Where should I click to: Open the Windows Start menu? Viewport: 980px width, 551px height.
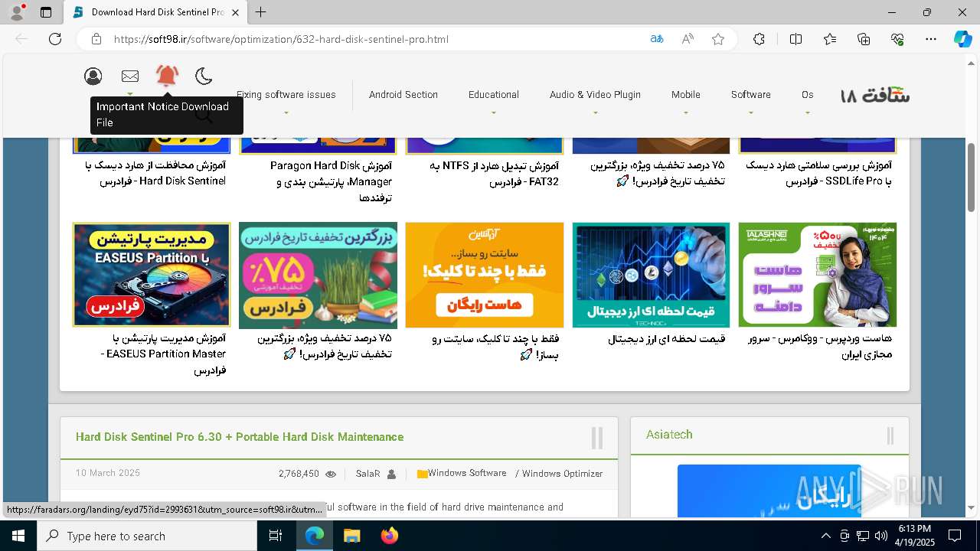click(x=18, y=536)
